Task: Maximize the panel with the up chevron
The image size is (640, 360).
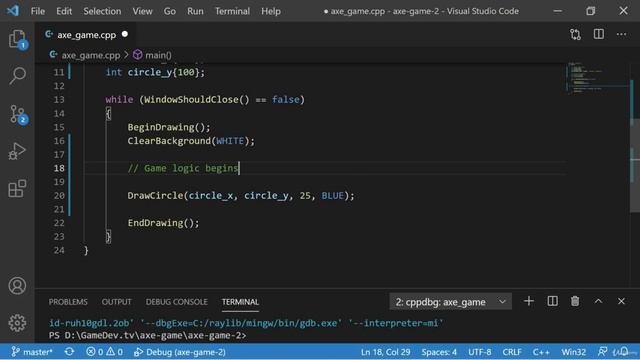Action: tap(598, 301)
